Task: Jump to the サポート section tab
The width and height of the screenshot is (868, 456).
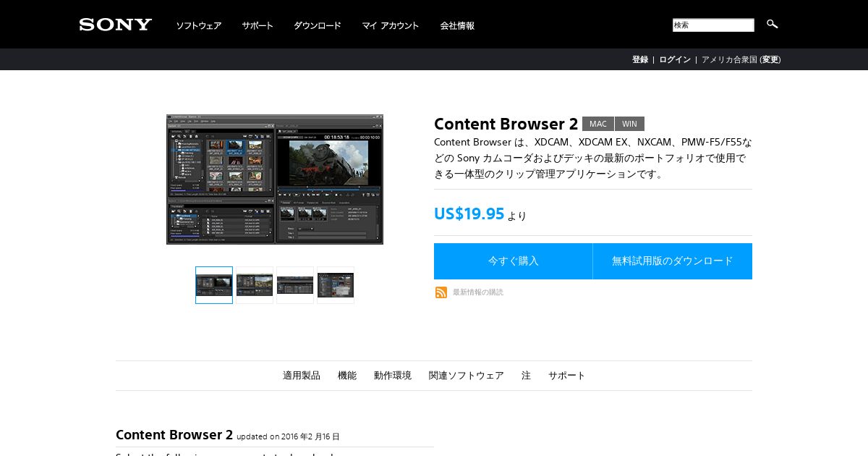Action: pos(567,376)
